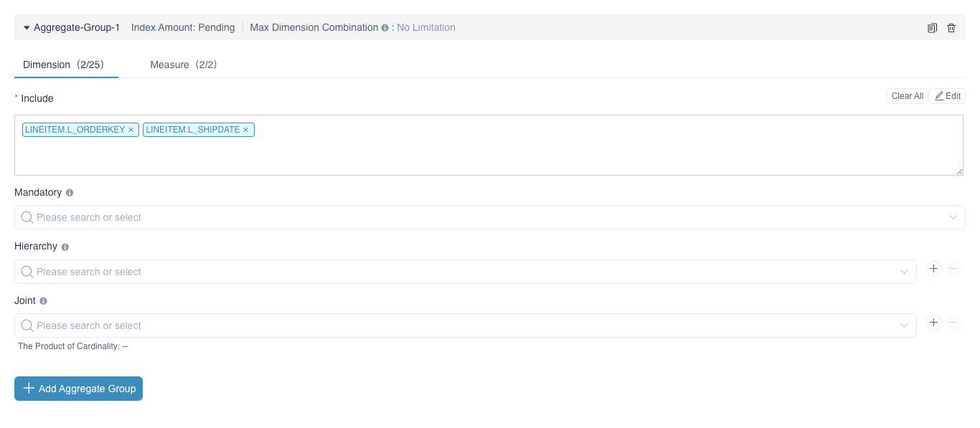The width and height of the screenshot is (980, 428).
Task: Click the Clear All button
Action: click(907, 96)
